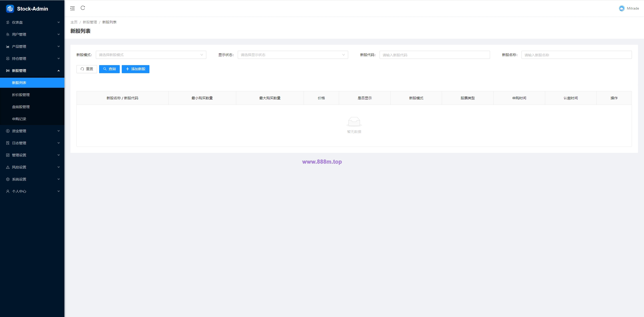The image size is (644, 317).
Task: Expand the 产品管理 menu chevron
Action: 59,47
